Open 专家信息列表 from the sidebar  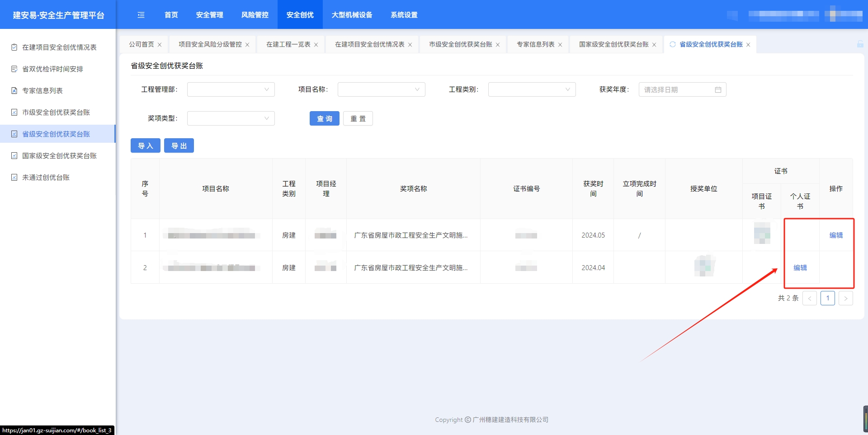42,91
